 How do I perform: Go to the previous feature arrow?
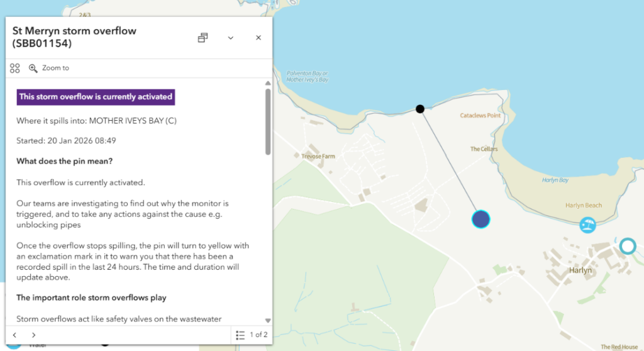(x=15, y=335)
